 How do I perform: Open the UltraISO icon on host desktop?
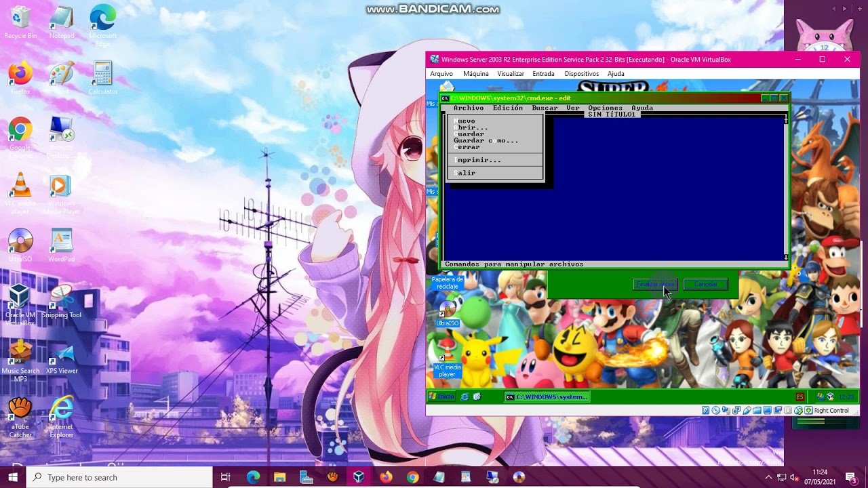click(20, 245)
